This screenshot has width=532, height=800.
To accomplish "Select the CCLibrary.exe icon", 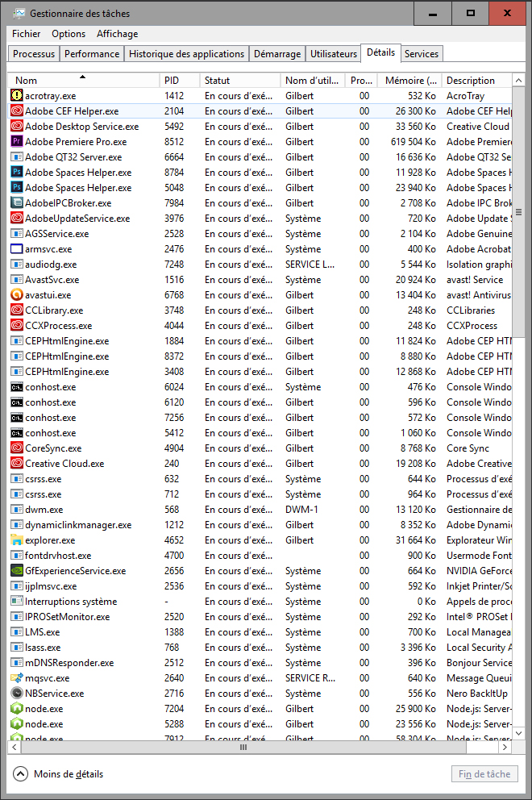I will (17, 310).
